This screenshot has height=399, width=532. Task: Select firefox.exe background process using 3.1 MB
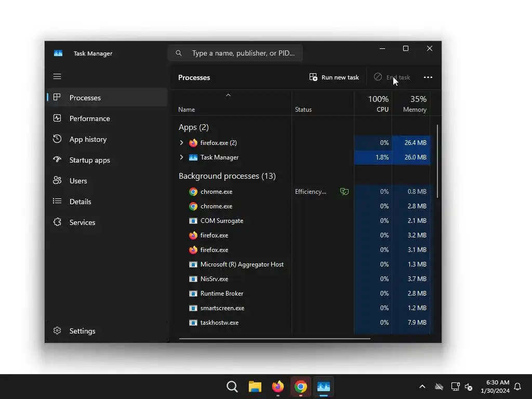click(x=304, y=250)
